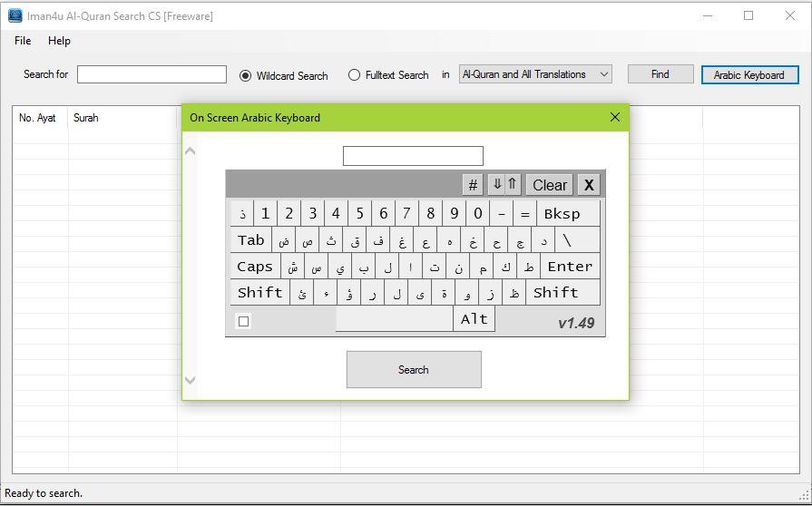This screenshot has width=812, height=506.
Task: Tap the Arabic ئ key
Action: (x=302, y=293)
